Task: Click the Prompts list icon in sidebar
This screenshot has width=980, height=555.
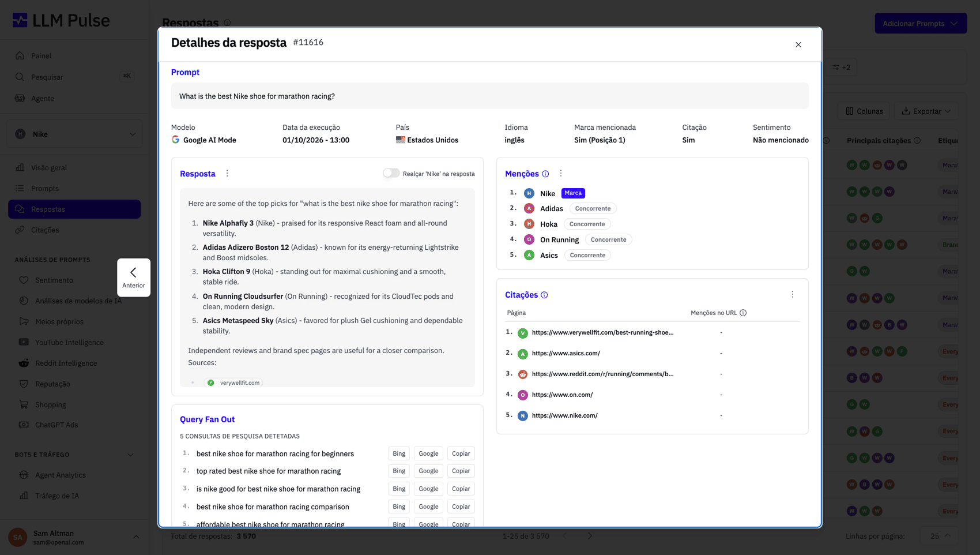Action: (20, 188)
